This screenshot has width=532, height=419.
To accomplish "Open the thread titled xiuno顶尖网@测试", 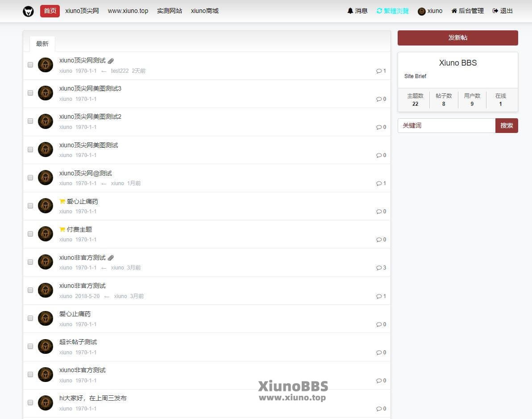I will [x=86, y=174].
